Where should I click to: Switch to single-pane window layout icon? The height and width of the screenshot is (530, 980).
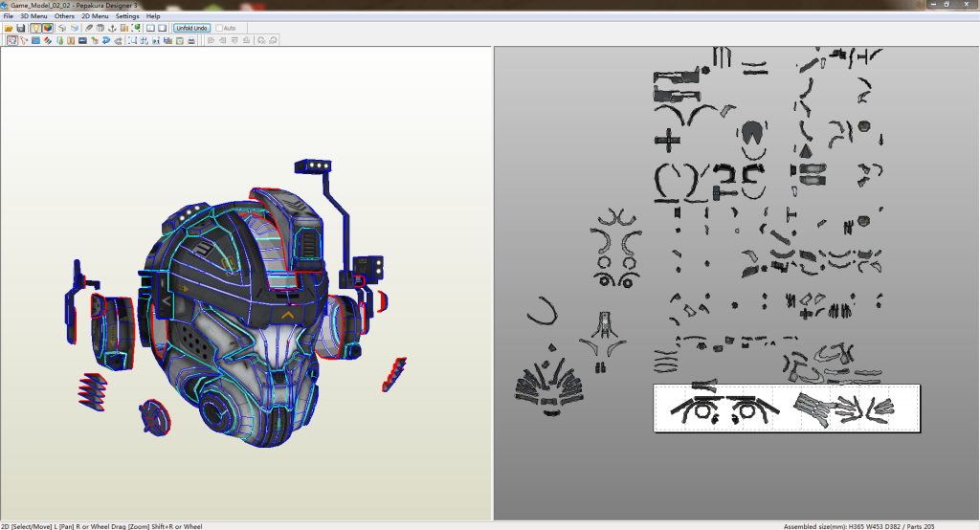coord(163,28)
